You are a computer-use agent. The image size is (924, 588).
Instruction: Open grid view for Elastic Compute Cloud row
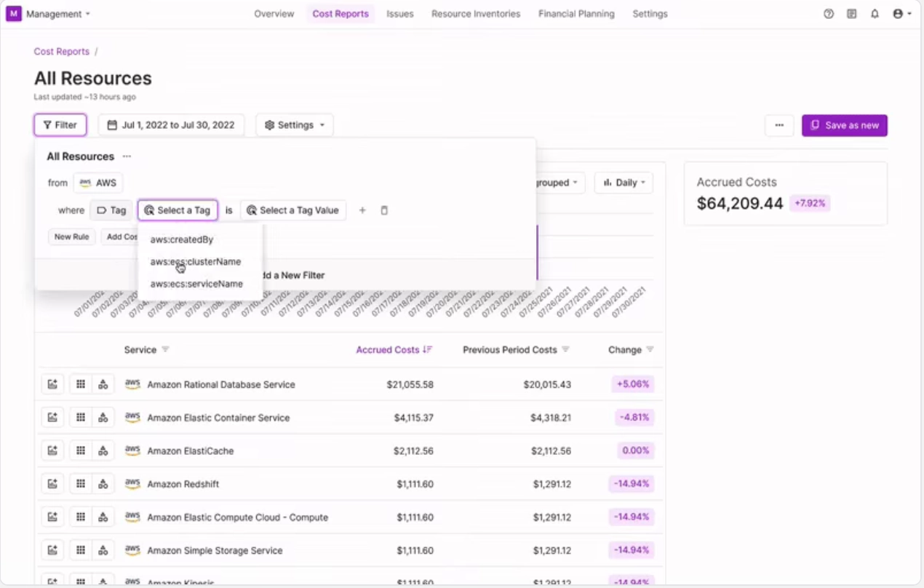point(81,517)
